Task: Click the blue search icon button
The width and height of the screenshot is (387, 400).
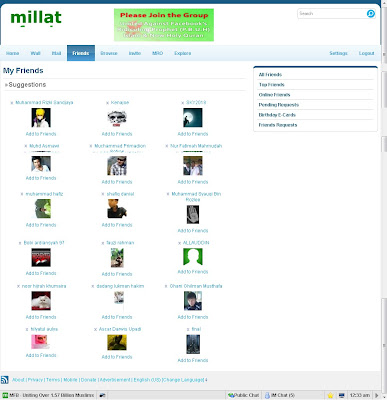Action: (371, 14)
